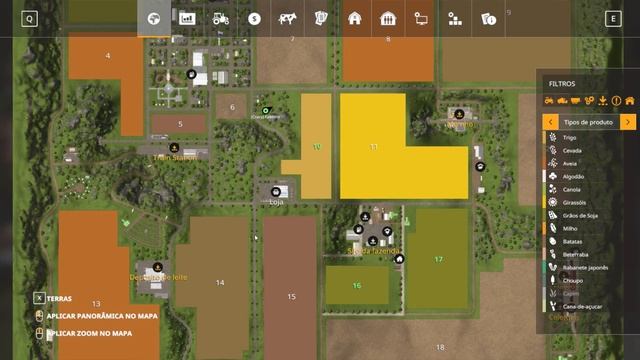This screenshot has width=640, height=360.
Task: Click the Tipos de produto header
Action: point(589,122)
